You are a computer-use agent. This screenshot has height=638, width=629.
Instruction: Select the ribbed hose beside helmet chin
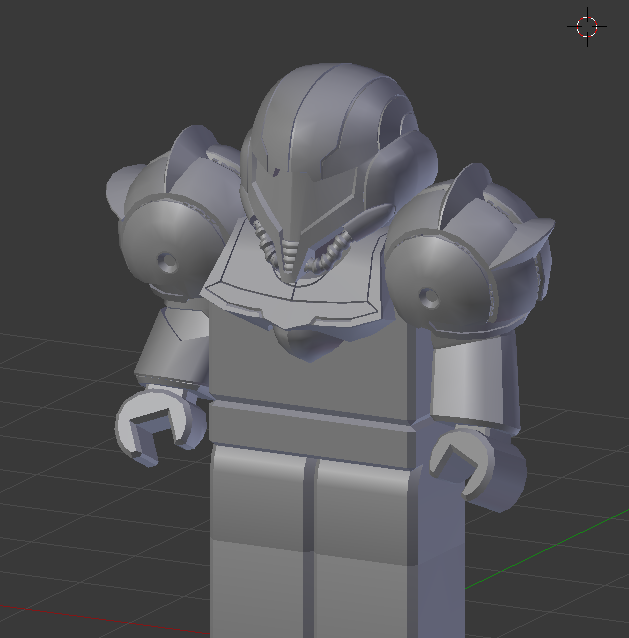point(329,253)
